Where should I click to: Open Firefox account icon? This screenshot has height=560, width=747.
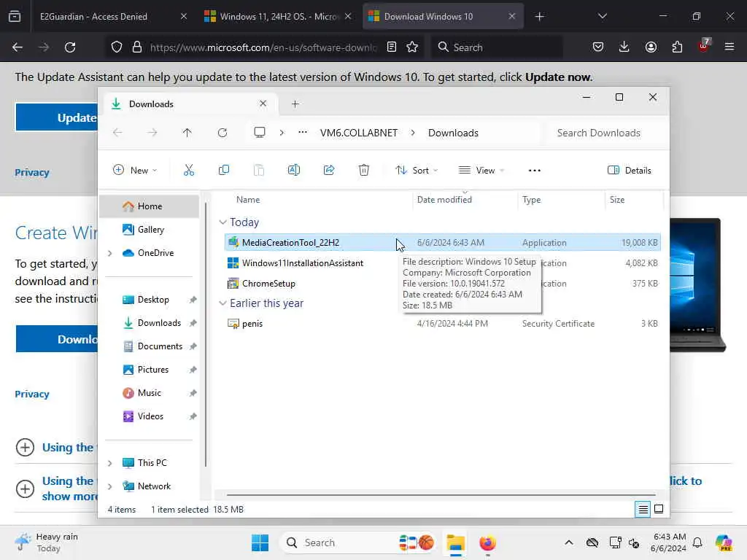pyautogui.click(x=651, y=47)
